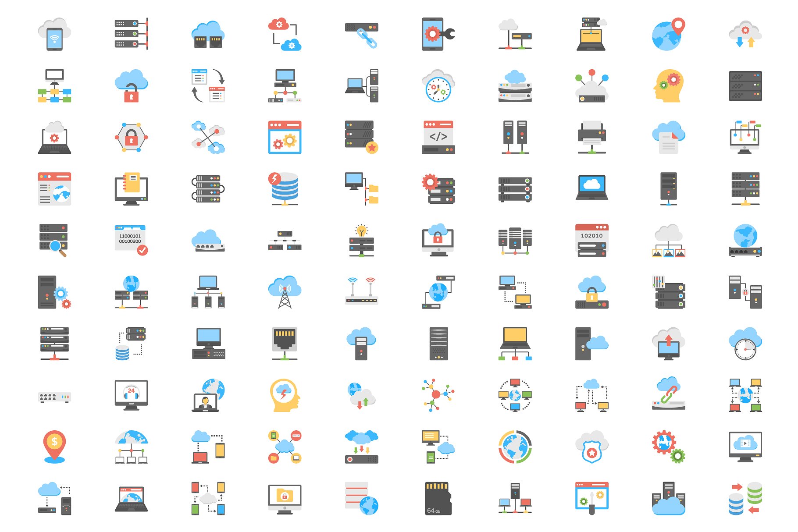798x532 pixels.
Task: Select the RJ45 ethernet port icon
Action: [285, 344]
